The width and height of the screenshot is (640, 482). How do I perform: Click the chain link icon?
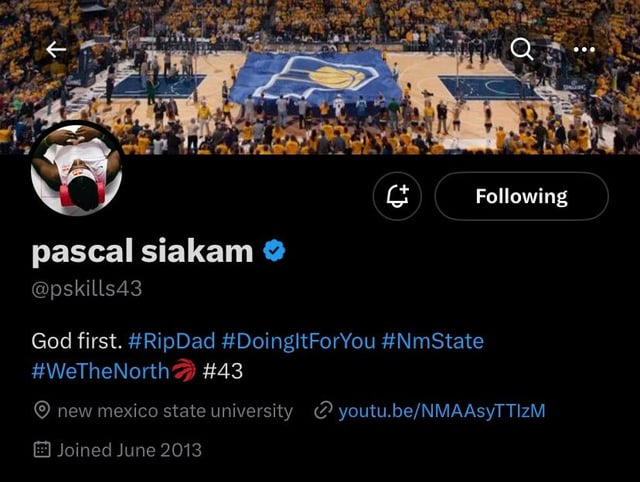click(322, 410)
